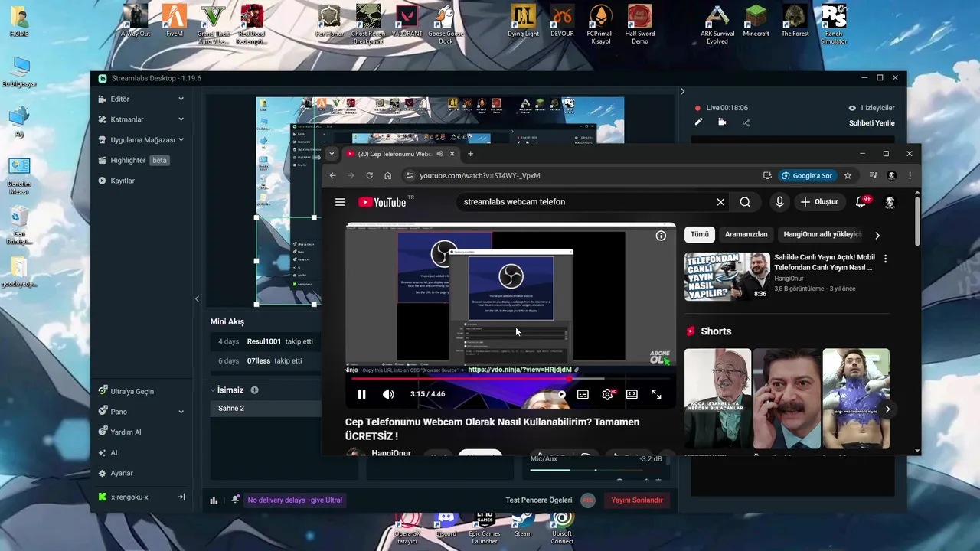Click the REC record button in Streamlabs
The height and width of the screenshot is (551, 980).
point(588,500)
